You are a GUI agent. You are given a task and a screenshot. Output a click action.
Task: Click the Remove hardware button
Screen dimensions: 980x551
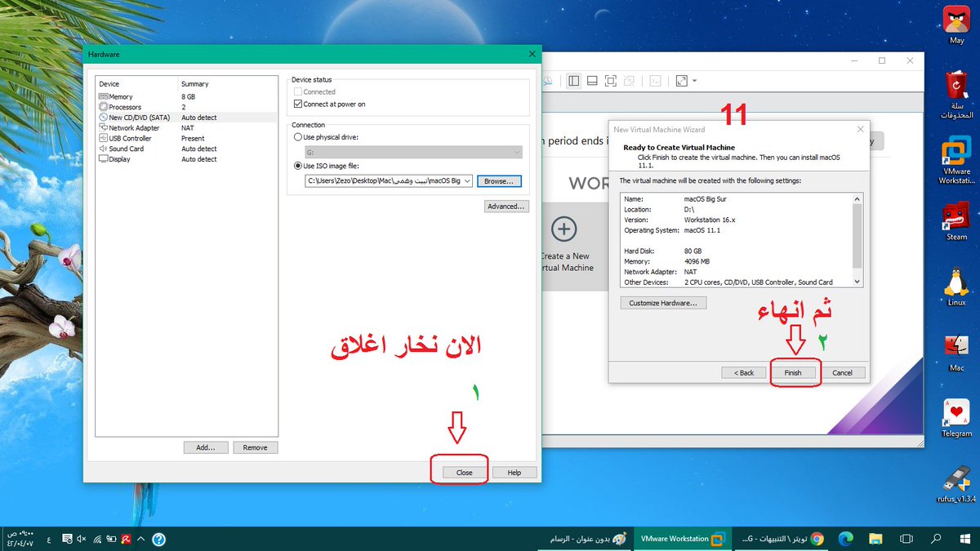coord(256,447)
